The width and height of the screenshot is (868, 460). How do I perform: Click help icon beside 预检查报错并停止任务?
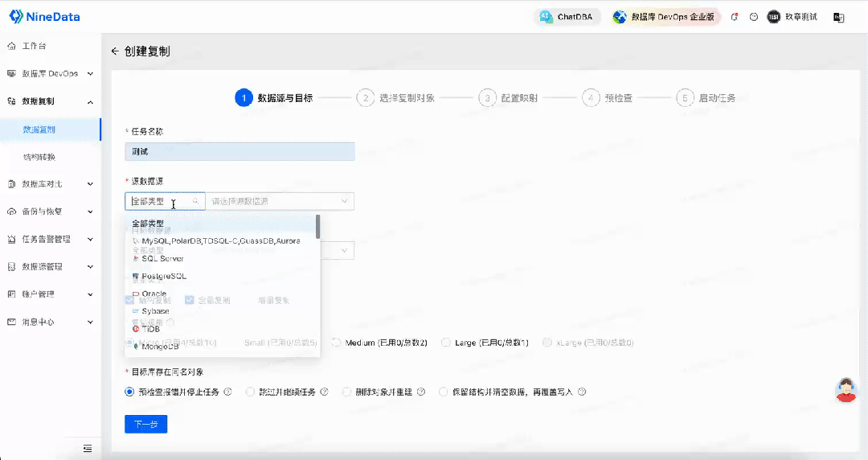coord(227,392)
